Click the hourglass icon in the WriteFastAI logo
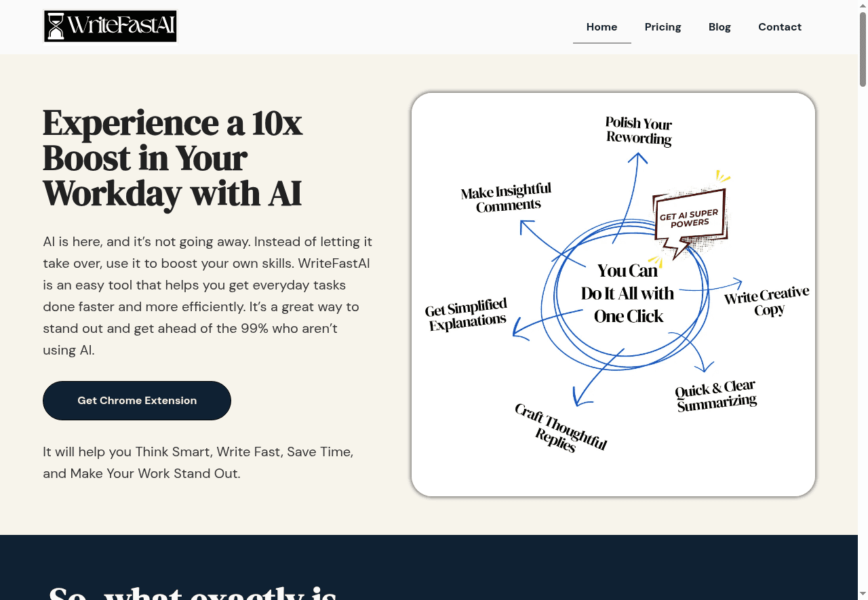This screenshot has height=600, width=868. click(x=56, y=26)
